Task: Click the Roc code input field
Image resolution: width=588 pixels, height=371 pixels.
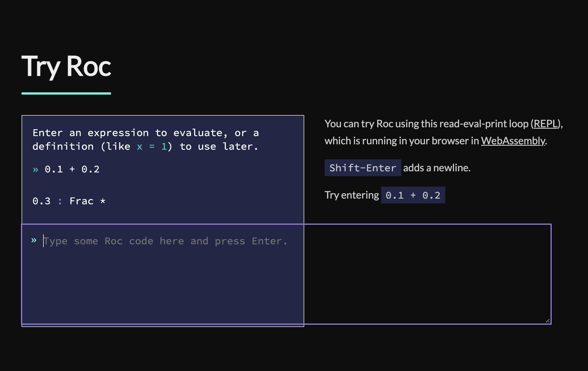Action: coord(286,274)
